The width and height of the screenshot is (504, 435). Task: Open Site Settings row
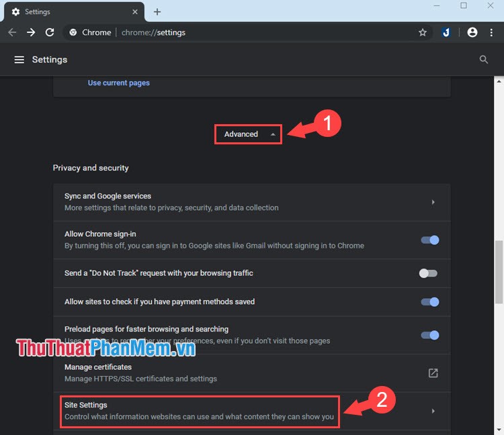[x=252, y=411]
